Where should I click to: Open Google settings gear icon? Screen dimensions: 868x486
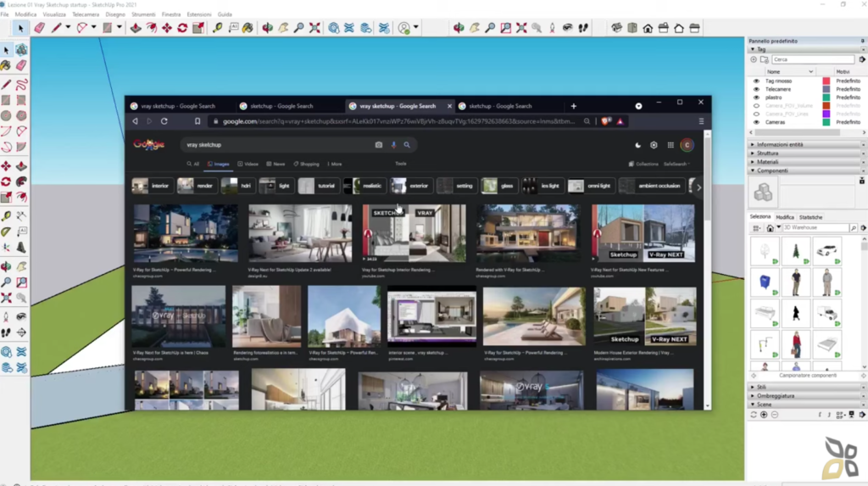point(654,145)
